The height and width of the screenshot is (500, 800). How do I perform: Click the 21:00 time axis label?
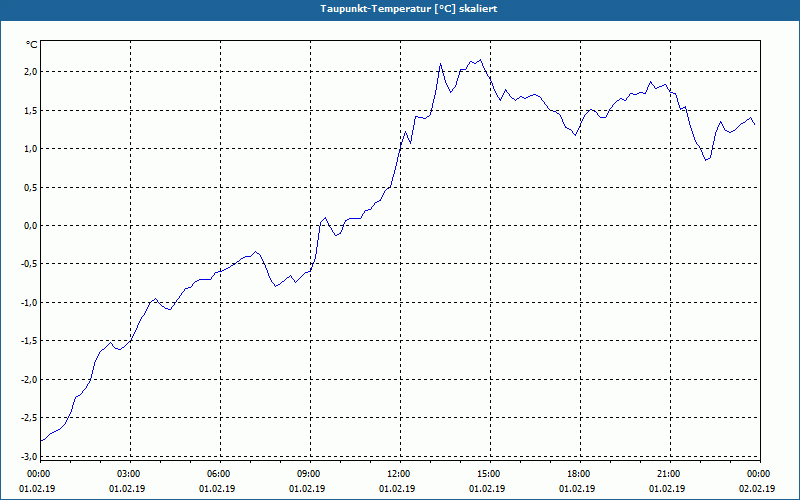pos(670,474)
